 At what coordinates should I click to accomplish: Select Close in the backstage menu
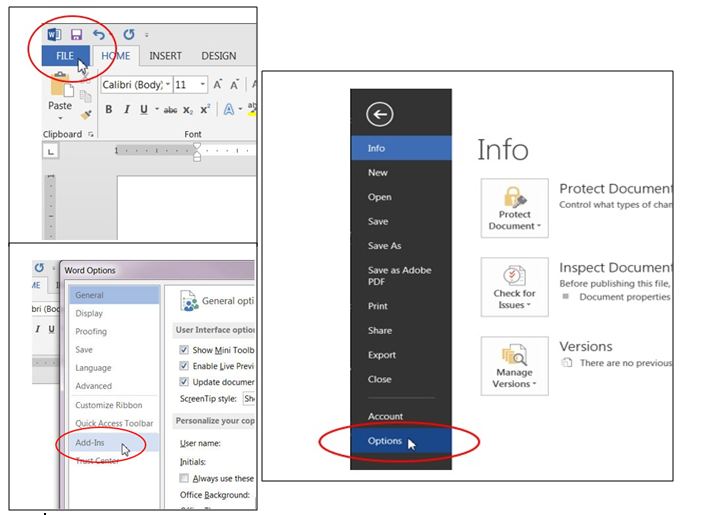(401, 379)
